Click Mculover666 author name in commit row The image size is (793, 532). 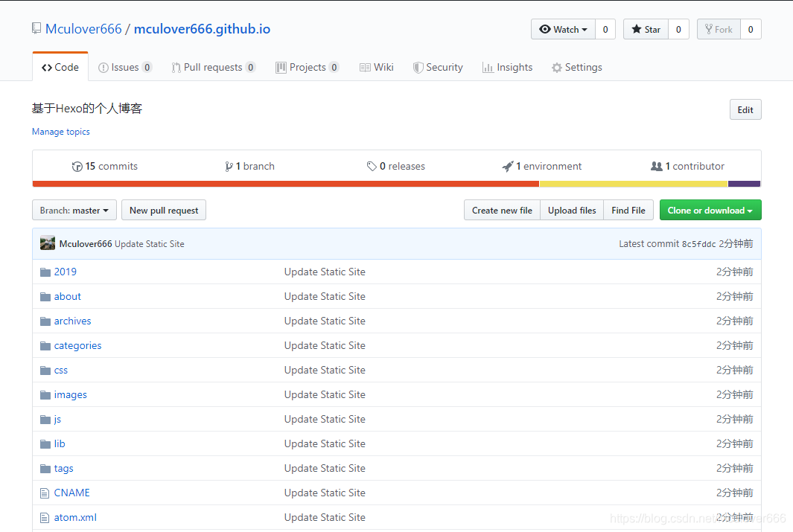tap(86, 244)
